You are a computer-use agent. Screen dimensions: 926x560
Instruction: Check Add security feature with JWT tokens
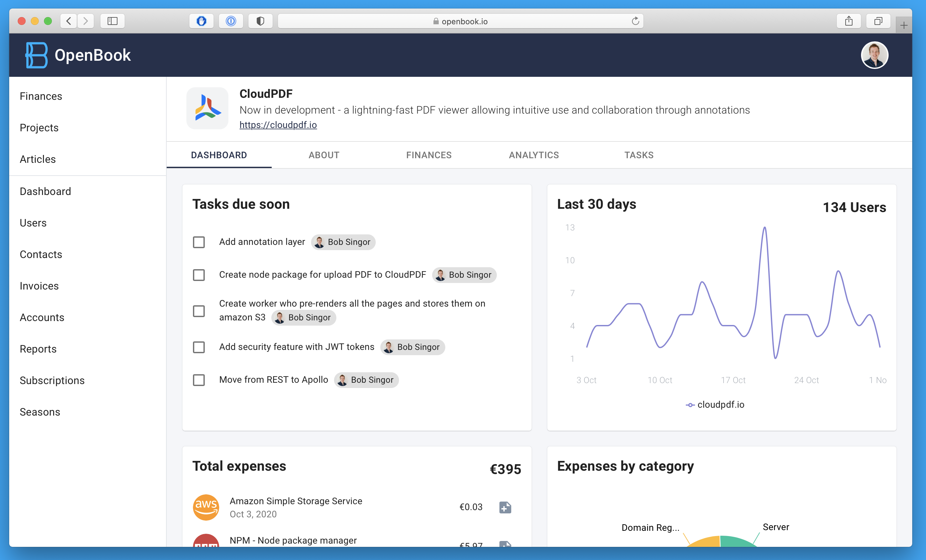click(199, 347)
